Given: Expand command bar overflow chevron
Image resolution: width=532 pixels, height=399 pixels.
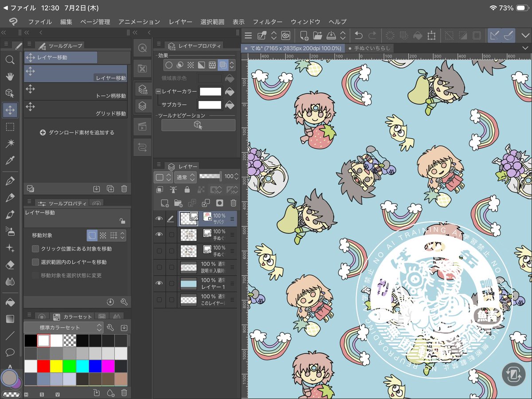Looking at the screenshot, I should click(x=525, y=36).
